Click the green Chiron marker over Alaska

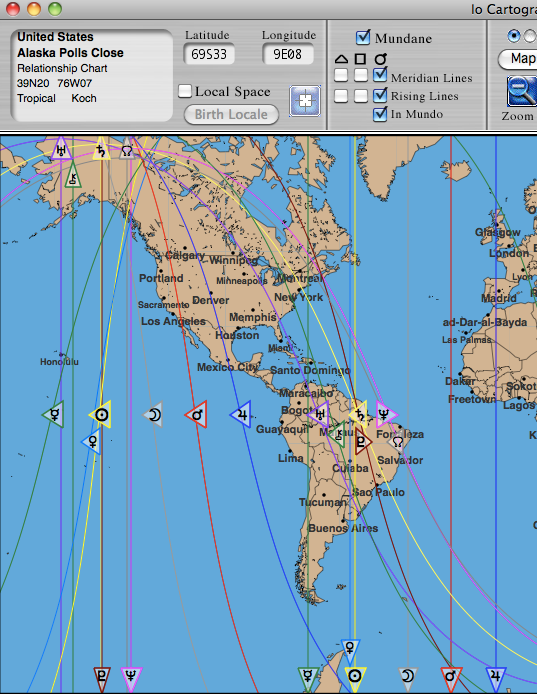click(73, 177)
